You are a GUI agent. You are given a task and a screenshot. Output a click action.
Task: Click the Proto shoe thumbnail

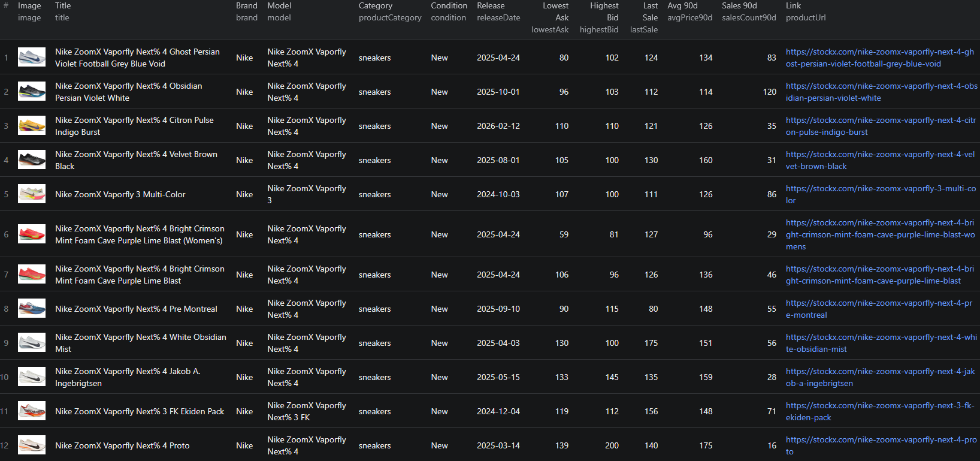point(32,445)
